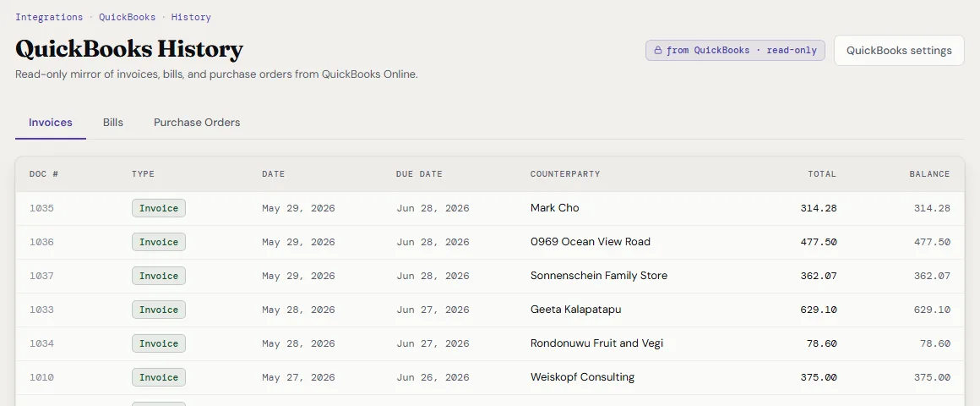Select document number 1034
980x406 pixels.
pyautogui.click(x=41, y=343)
